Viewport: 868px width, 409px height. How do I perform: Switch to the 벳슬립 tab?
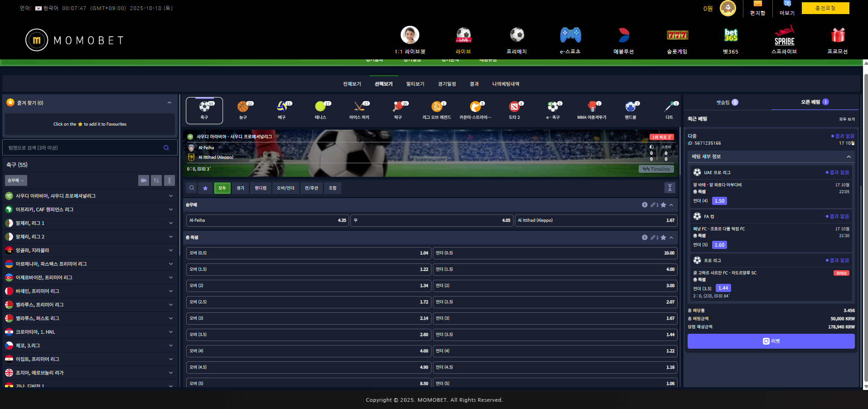point(727,102)
